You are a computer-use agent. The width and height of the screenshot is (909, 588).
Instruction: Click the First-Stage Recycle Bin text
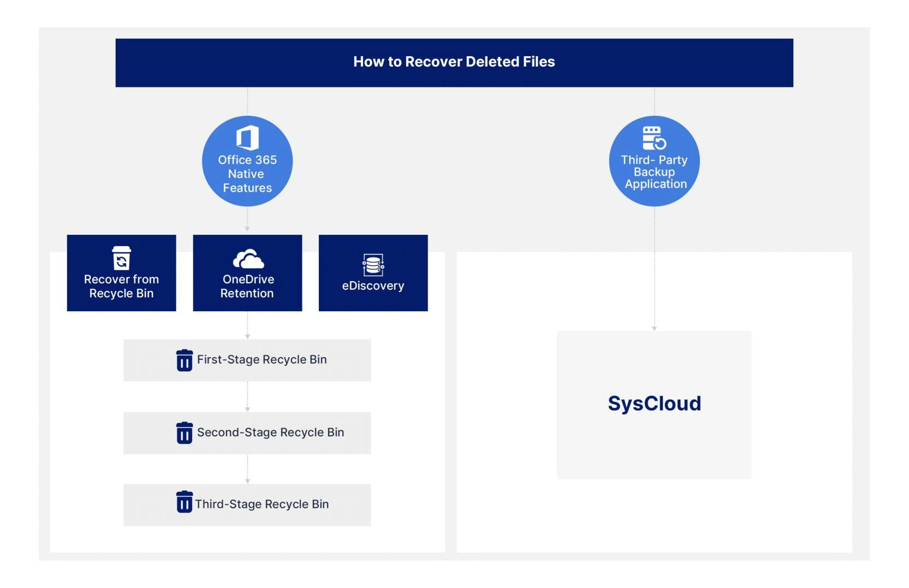pyautogui.click(x=262, y=359)
